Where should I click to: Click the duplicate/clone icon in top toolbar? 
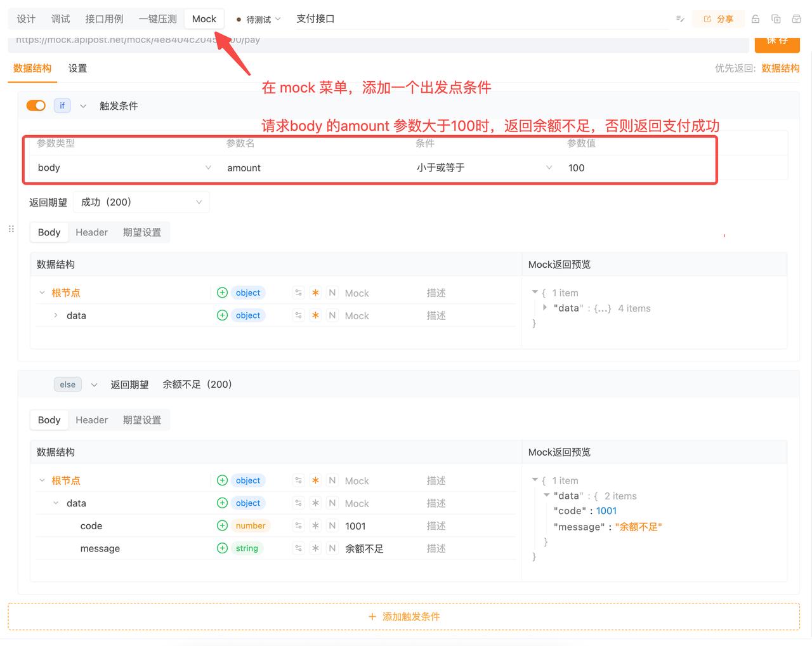click(x=776, y=19)
